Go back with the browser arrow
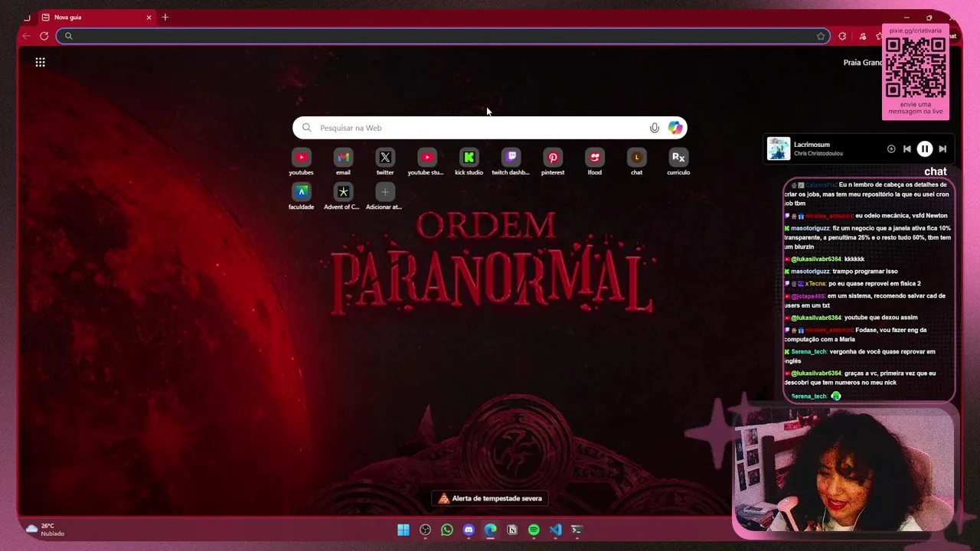The image size is (980, 551). click(27, 36)
